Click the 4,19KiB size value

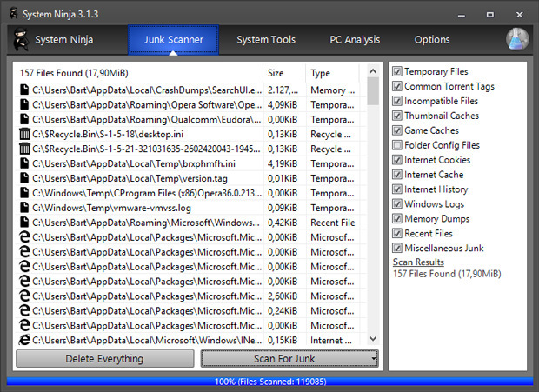pos(283,163)
